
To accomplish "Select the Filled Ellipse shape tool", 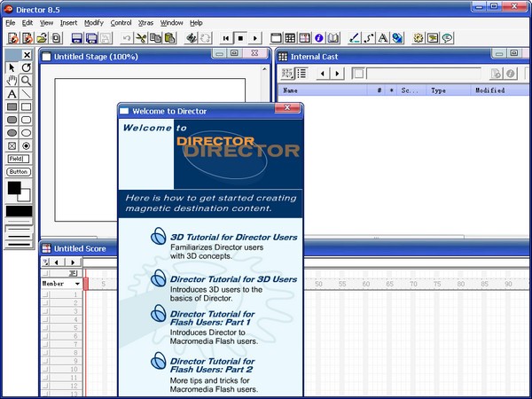I will [12, 133].
